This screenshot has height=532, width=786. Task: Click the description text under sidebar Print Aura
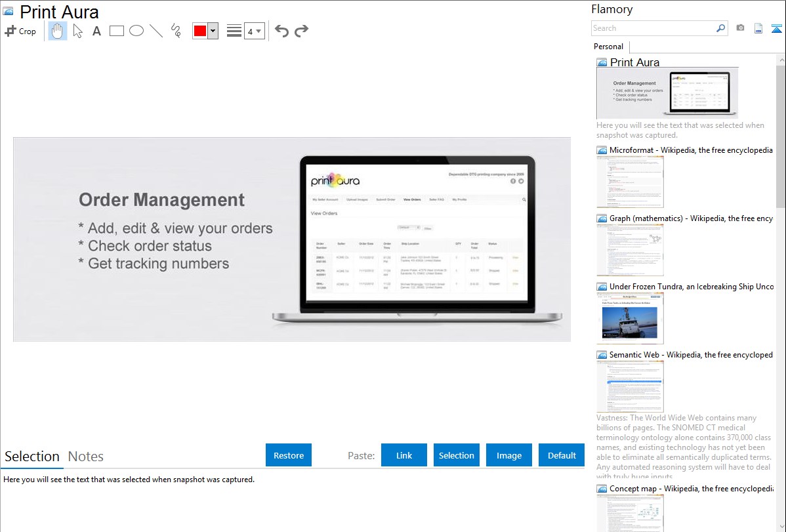pyautogui.click(x=680, y=130)
